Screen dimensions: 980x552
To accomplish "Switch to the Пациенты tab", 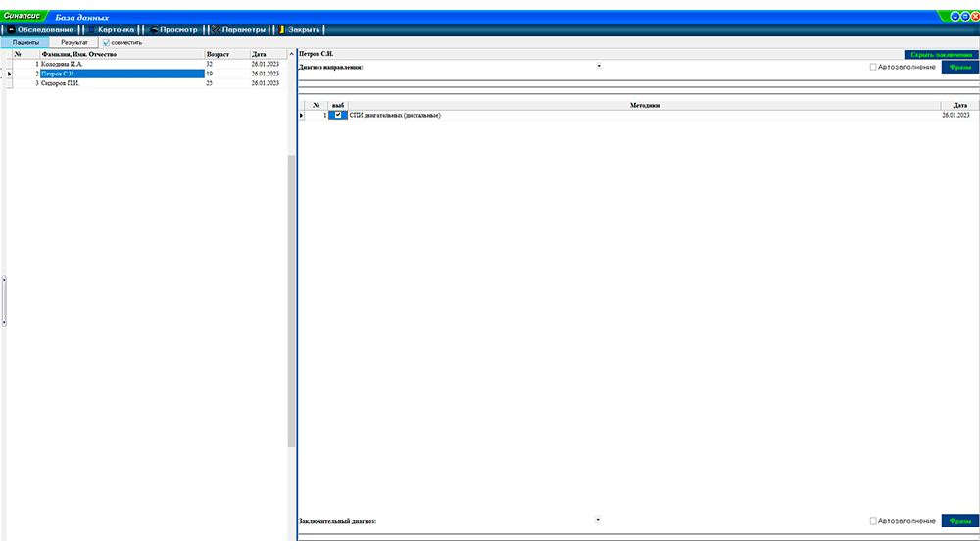I will click(x=25, y=42).
